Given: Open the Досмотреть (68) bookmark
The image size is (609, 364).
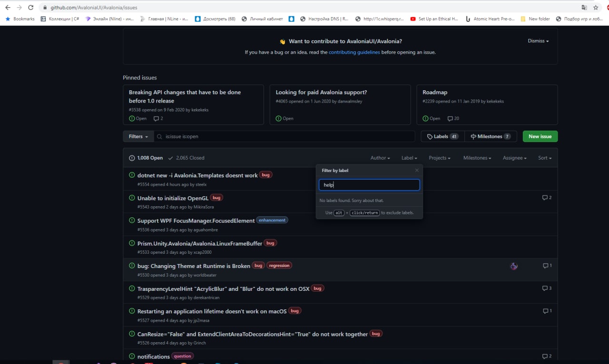Looking at the screenshot, I should pyautogui.click(x=215, y=19).
